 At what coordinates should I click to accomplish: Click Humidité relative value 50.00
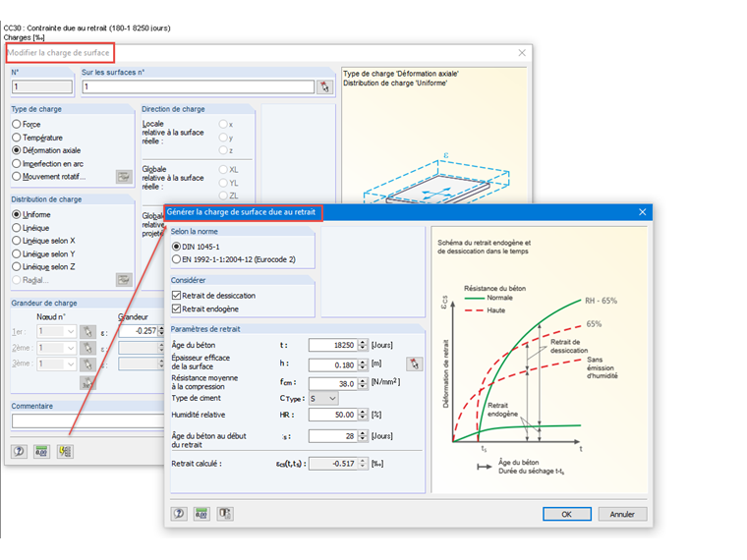click(333, 415)
